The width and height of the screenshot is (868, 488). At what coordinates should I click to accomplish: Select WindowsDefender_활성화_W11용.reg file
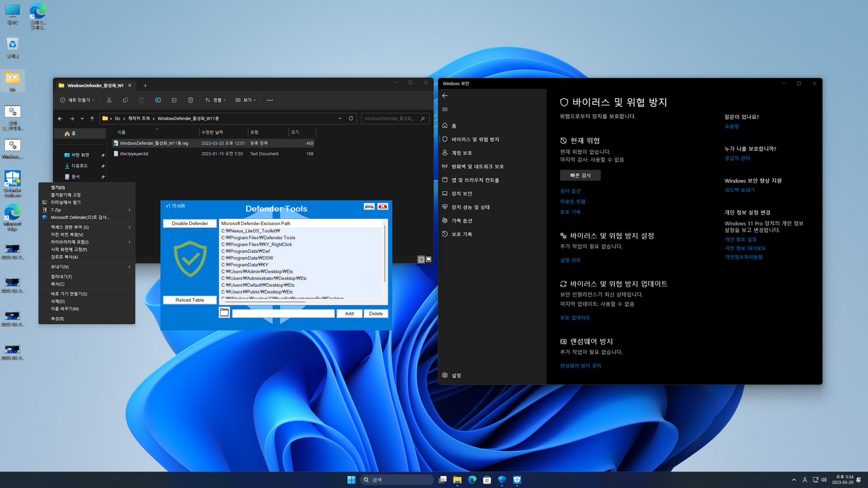[214, 143]
